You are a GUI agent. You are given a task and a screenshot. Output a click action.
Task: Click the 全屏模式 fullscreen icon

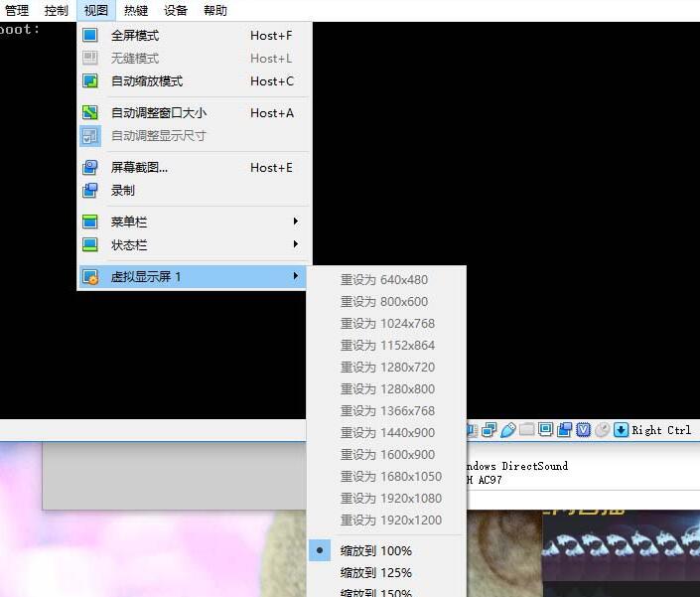pyautogui.click(x=90, y=35)
